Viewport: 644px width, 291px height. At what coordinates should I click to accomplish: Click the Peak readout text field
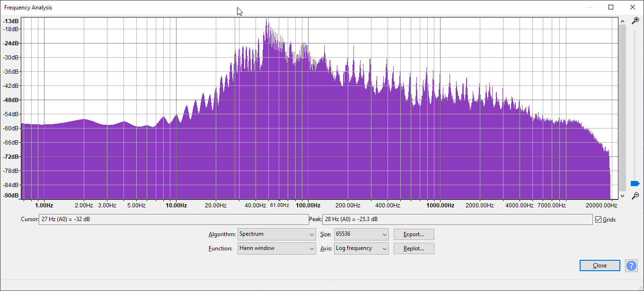[x=457, y=220]
